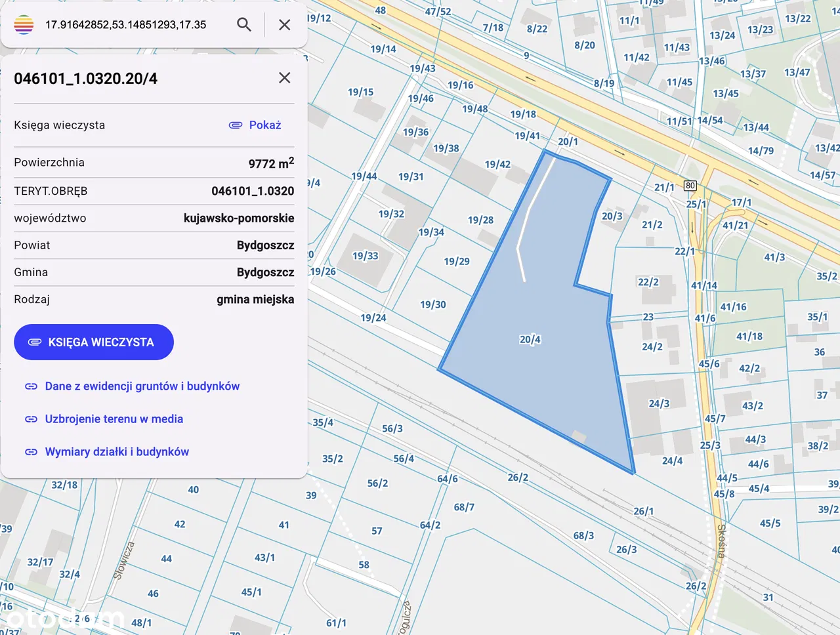The image size is (840, 635).
Task: Click the search magnifier icon
Action: tap(244, 25)
